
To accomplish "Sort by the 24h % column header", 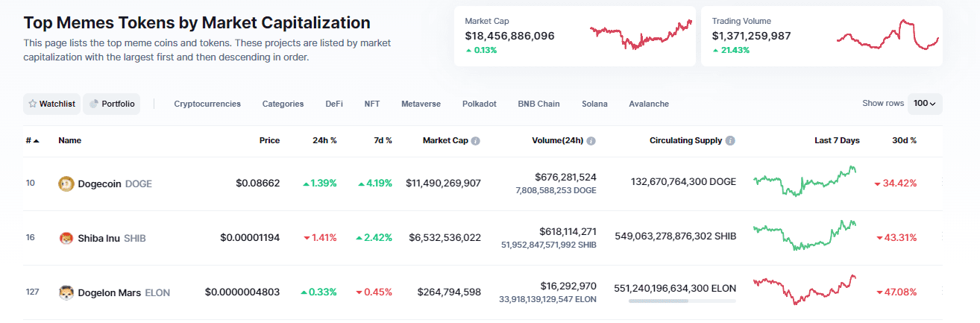I will click(x=324, y=140).
